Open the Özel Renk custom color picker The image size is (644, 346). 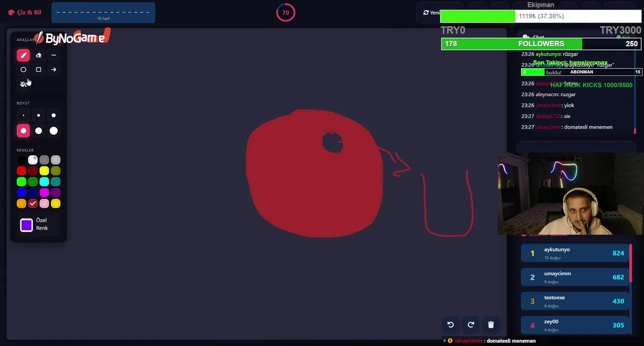(26, 225)
